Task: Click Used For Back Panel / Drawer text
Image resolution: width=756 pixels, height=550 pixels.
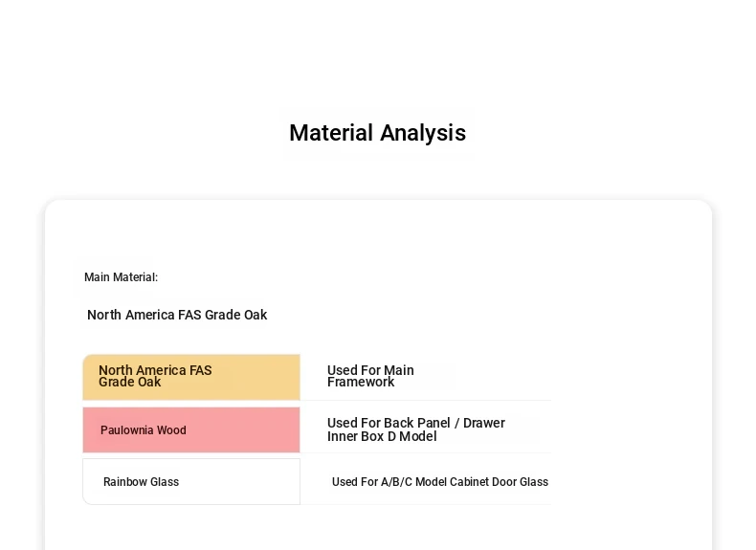Action: tap(416, 423)
